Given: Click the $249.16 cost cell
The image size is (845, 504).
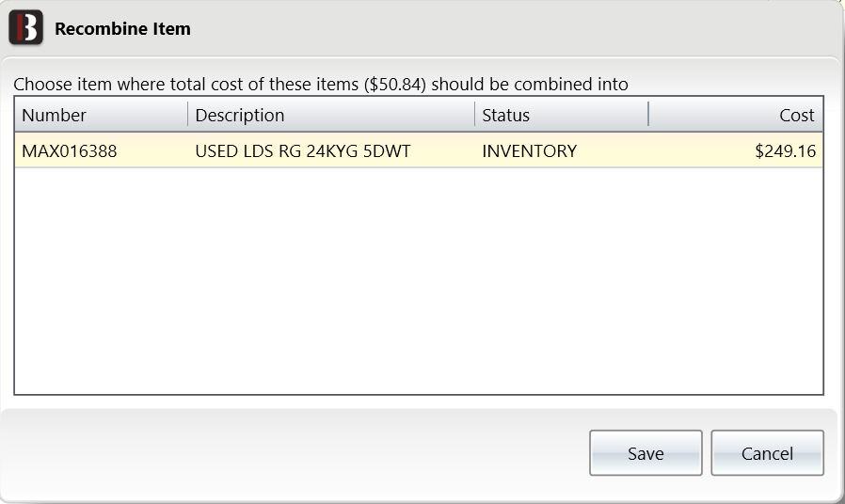Looking at the screenshot, I should tap(785, 150).
